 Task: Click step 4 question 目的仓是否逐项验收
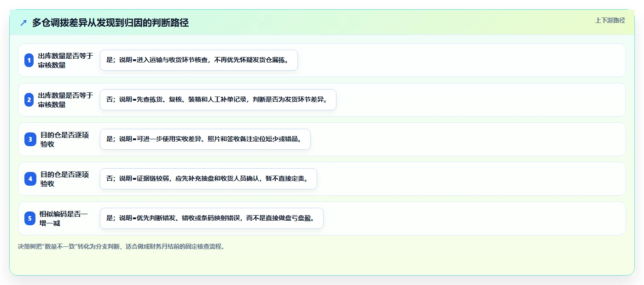tap(65, 179)
